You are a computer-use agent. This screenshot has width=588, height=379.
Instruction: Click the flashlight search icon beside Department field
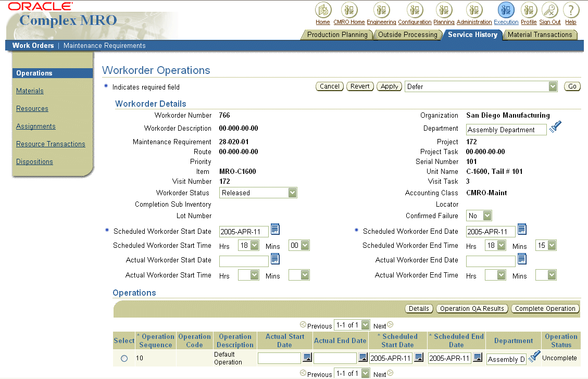pos(555,127)
